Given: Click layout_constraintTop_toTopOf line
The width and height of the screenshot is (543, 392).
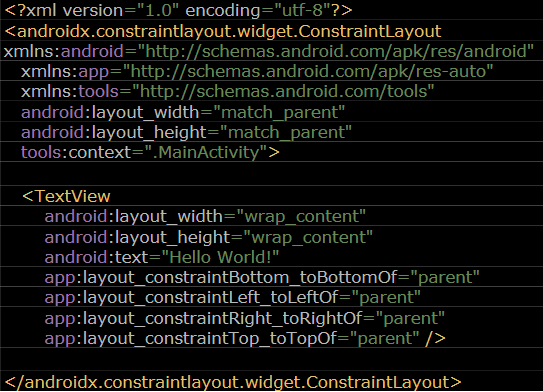Looking at the screenshot, I should [245, 339].
